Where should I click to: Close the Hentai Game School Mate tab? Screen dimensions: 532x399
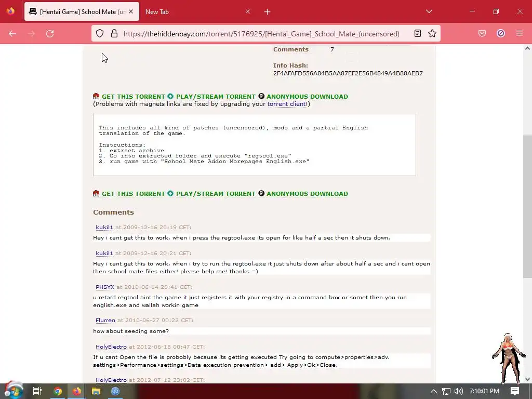pyautogui.click(x=131, y=11)
